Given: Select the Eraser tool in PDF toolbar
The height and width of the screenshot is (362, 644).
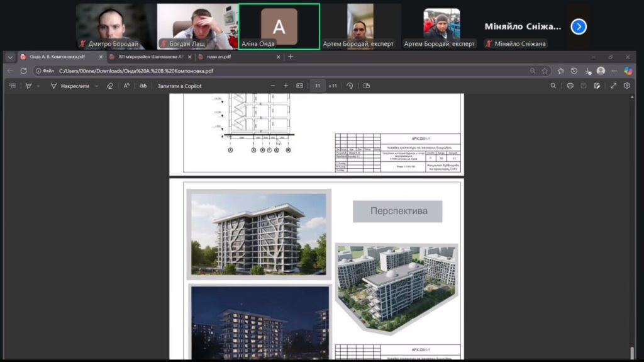Looking at the screenshot, I should click(x=110, y=86).
